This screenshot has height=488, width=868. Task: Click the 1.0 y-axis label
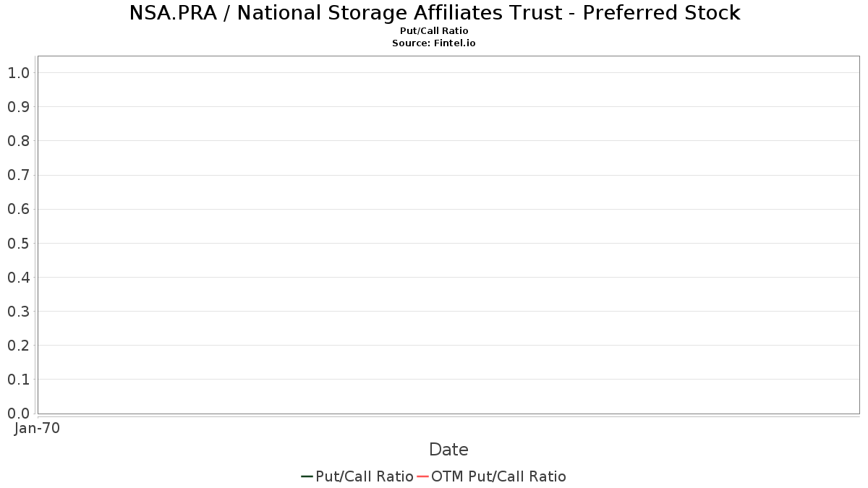[x=19, y=72]
